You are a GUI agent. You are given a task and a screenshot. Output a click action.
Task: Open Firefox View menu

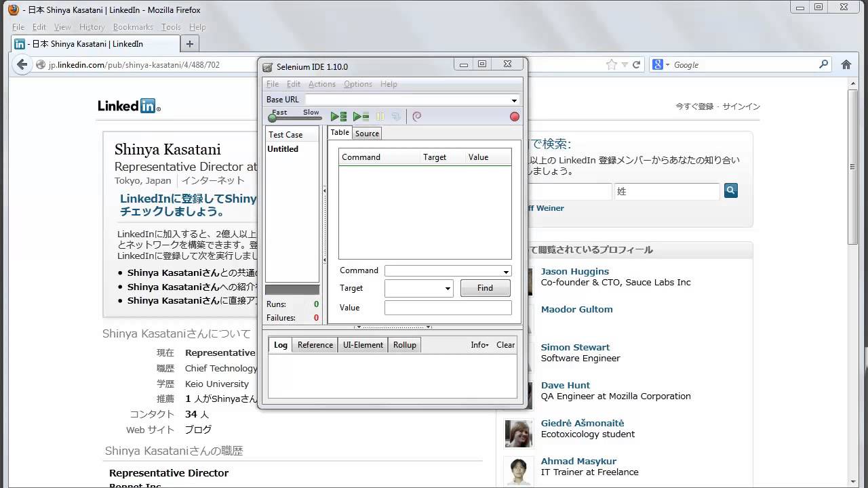[x=62, y=27]
